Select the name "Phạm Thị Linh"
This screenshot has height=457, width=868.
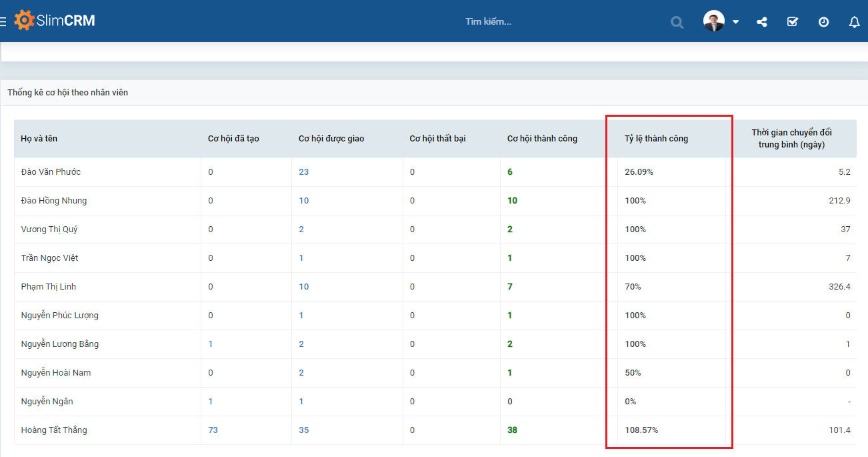pos(49,287)
